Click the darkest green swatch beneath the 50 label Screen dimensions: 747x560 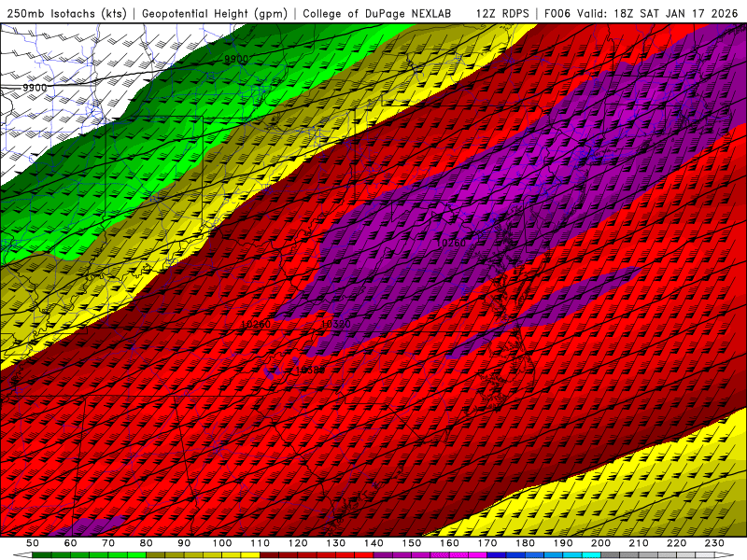(42, 555)
